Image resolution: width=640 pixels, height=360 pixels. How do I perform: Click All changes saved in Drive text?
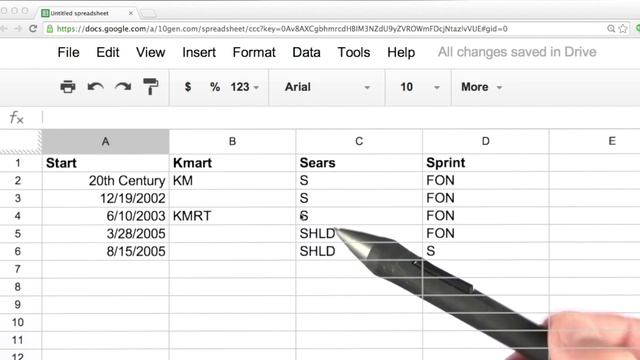pyautogui.click(x=517, y=52)
